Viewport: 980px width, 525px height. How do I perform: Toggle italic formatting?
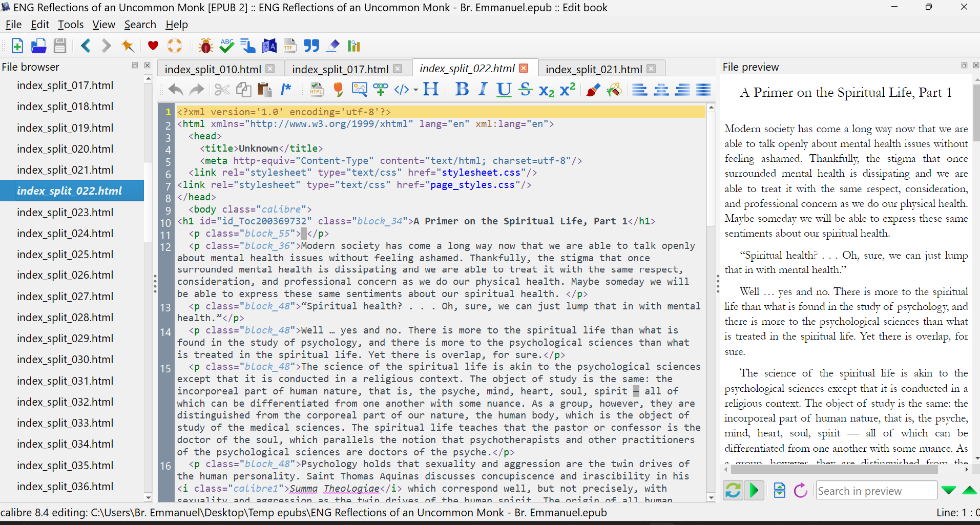click(x=483, y=89)
